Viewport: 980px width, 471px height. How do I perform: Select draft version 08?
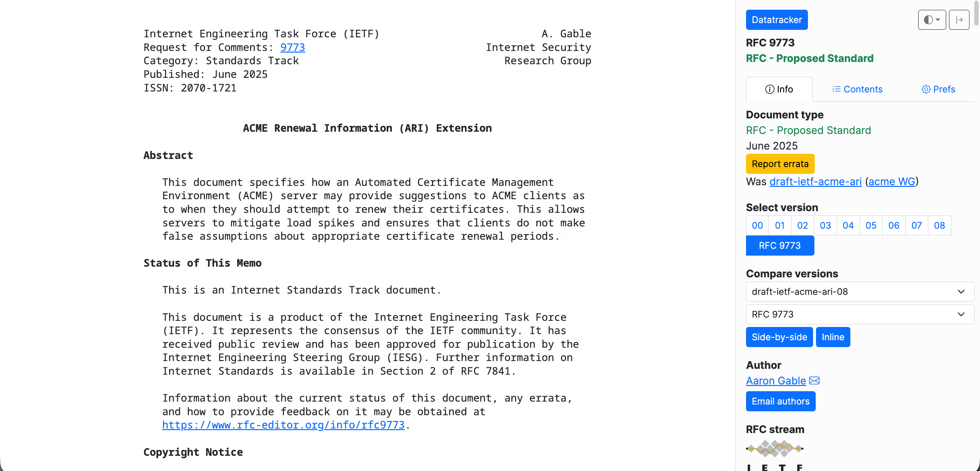point(939,226)
